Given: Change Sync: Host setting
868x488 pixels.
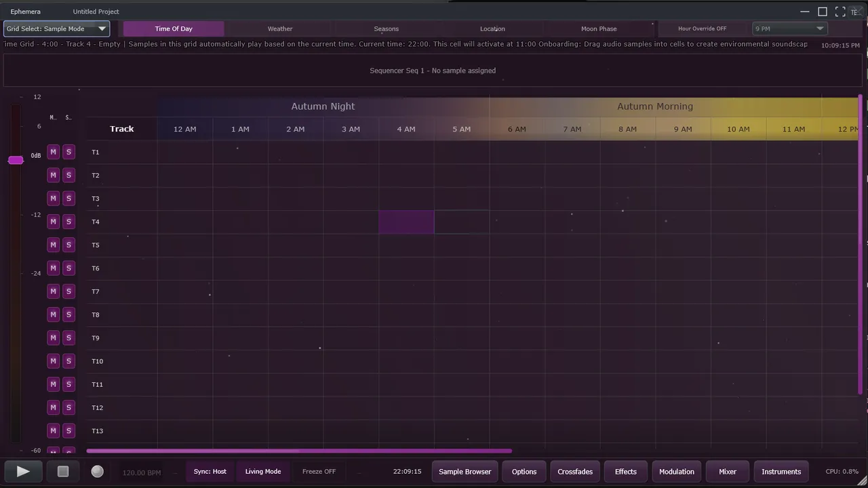Looking at the screenshot, I should tap(210, 471).
